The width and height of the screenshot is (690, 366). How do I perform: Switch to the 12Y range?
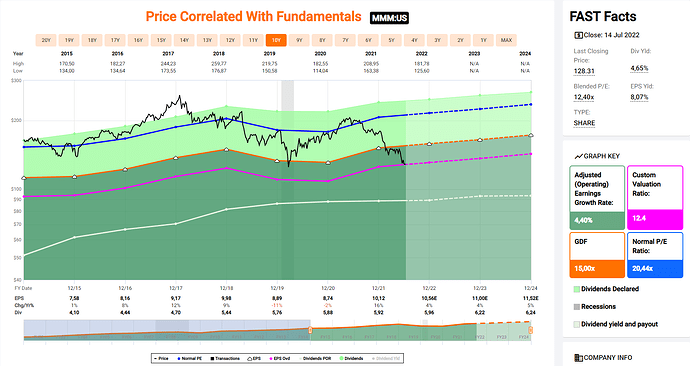point(230,40)
